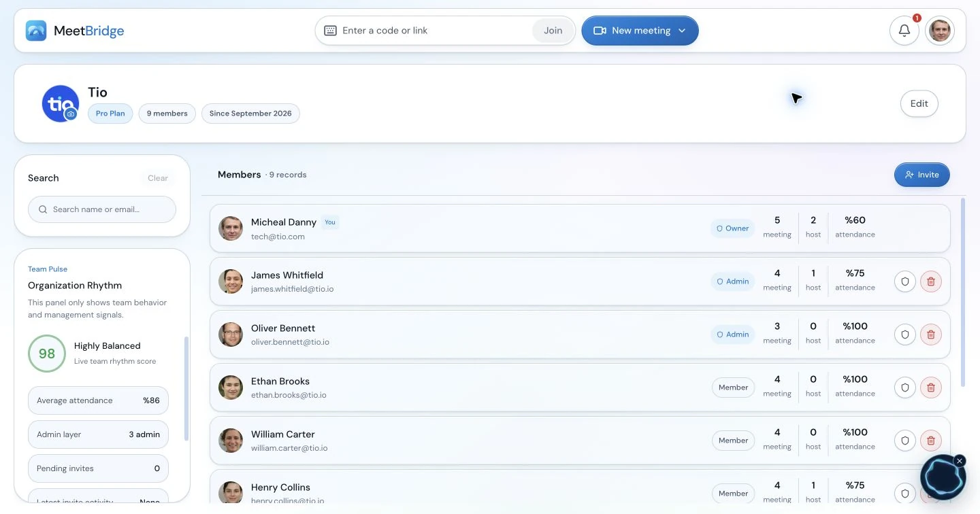
Task: Open the notifications bell
Action: point(904,31)
